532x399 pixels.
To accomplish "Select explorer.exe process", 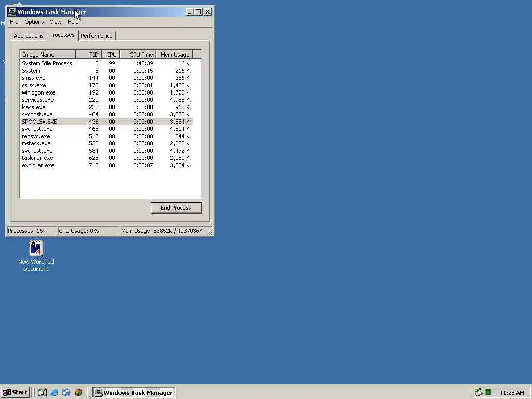I will pos(107,165).
